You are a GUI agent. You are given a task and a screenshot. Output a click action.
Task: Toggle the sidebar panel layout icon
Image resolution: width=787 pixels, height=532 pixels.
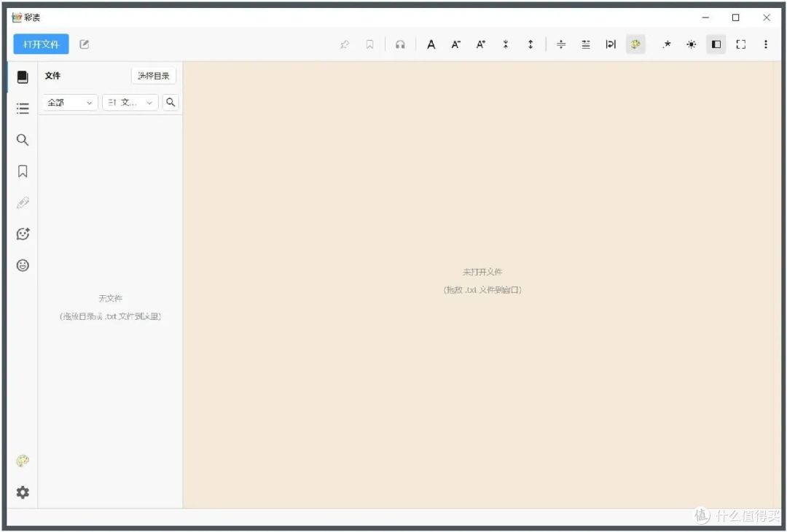point(716,44)
